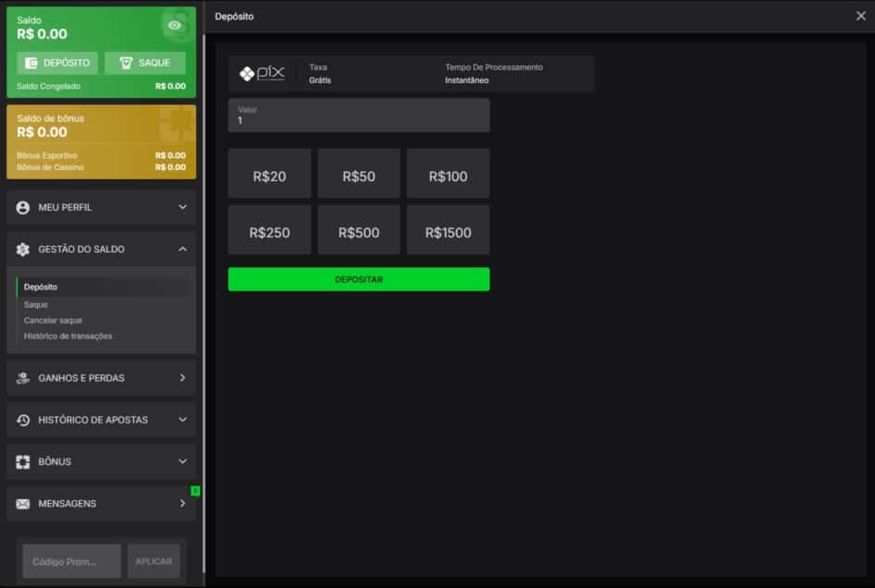
Task: Click the Ganhos e Perdas icon
Action: tap(23, 378)
